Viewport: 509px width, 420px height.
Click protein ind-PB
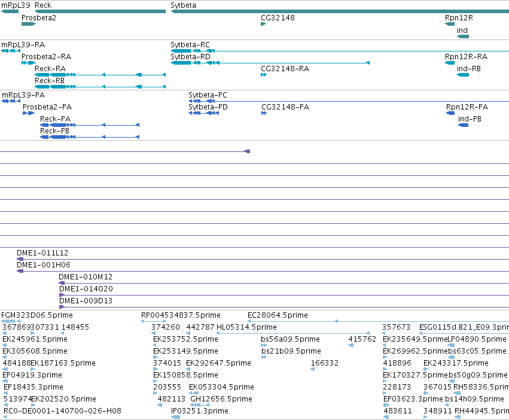point(470,119)
